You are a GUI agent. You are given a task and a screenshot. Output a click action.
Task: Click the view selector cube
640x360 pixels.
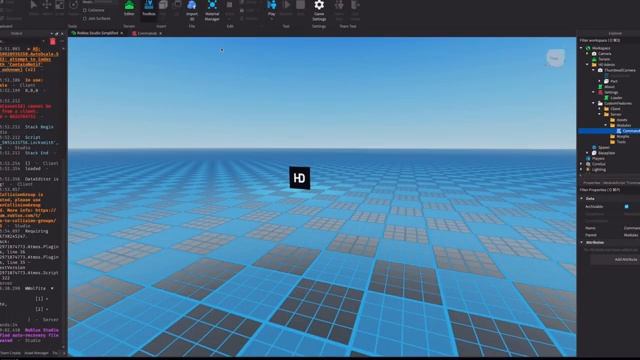(x=555, y=58)
